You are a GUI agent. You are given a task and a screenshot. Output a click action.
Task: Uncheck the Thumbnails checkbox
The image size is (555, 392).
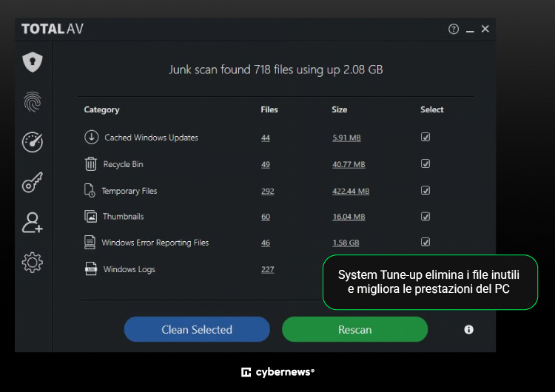(425, 216)
